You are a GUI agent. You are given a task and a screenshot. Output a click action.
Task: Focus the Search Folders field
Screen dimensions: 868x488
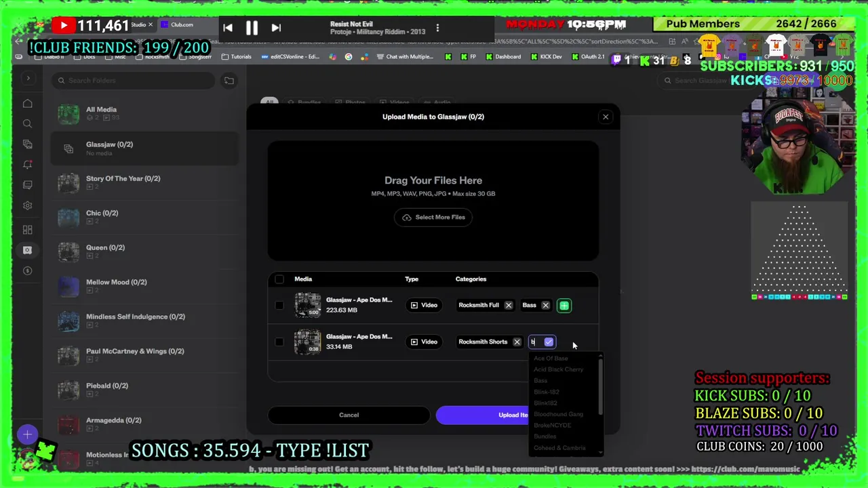coord(133,81)
